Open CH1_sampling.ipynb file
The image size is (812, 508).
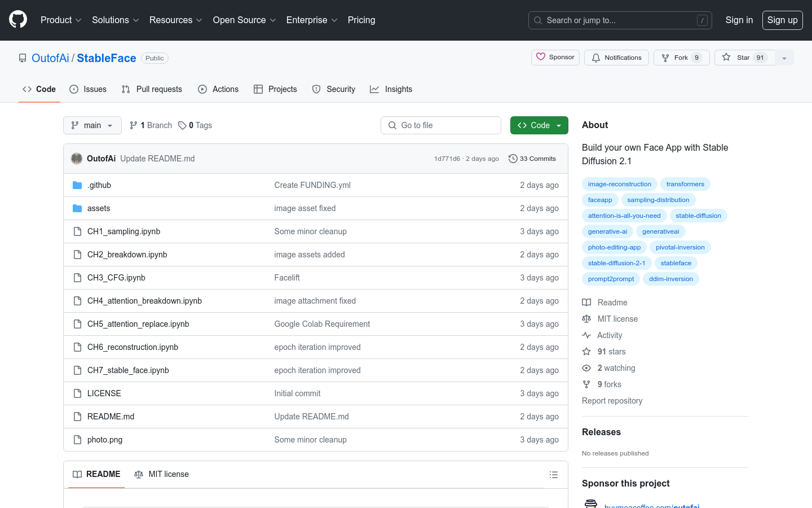123,231
